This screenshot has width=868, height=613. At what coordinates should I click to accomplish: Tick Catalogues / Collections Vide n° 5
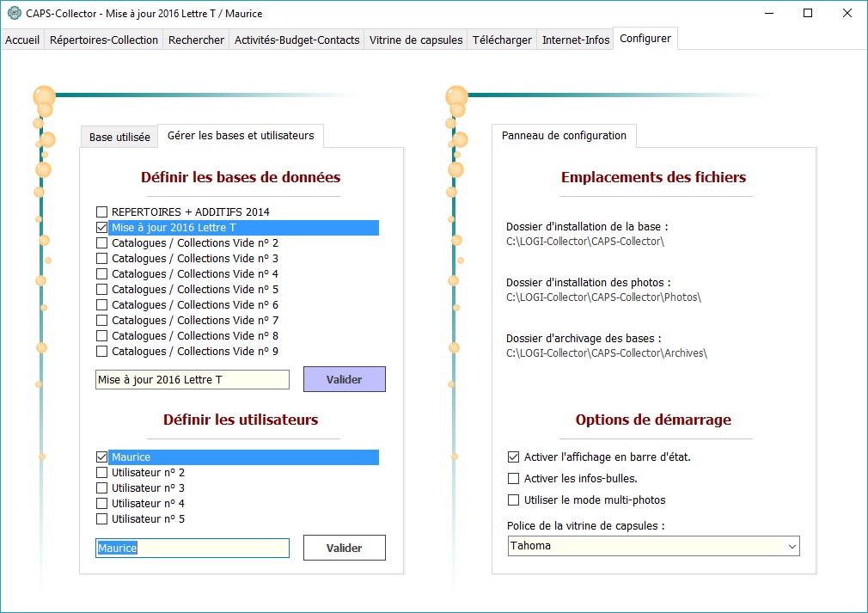click(x=102, y=290)
